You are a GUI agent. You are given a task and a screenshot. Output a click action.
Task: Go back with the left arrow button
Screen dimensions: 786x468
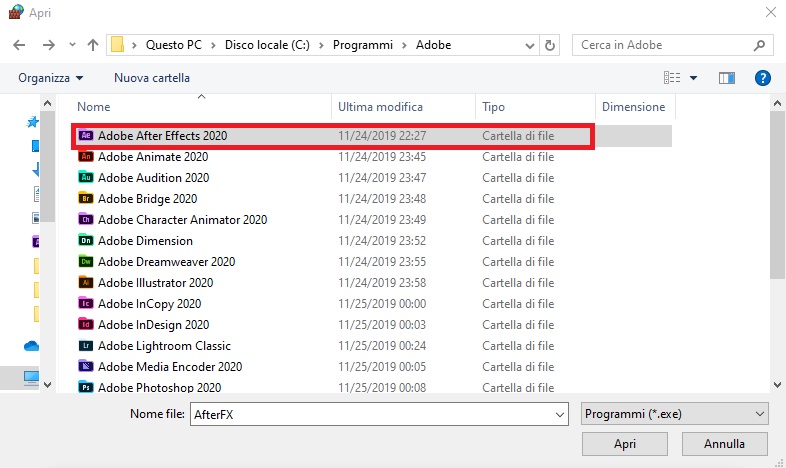click(19, 45)
